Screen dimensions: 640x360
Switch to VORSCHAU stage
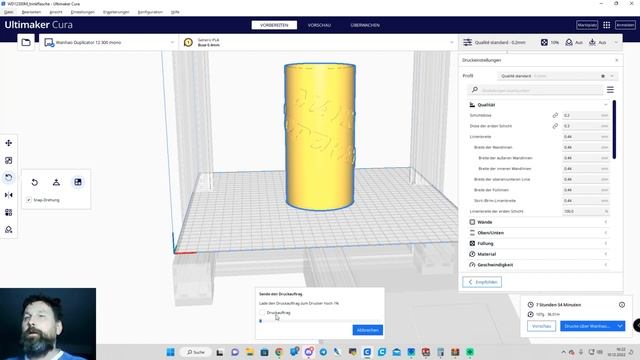[x=319, y=25]
